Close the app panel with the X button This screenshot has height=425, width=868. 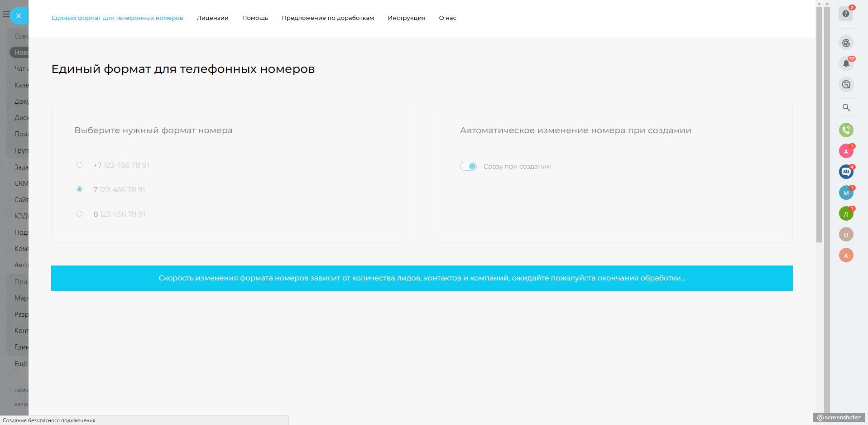[19, 16]
